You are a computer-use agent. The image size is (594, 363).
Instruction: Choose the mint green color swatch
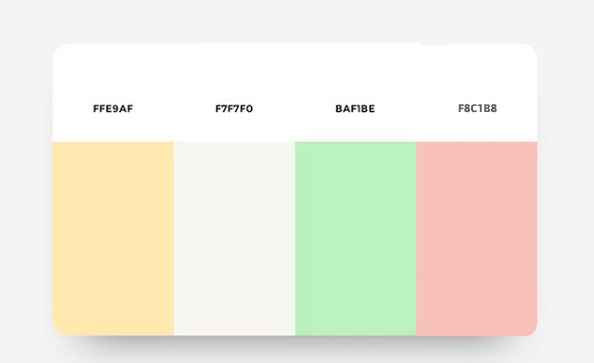coord(355,239)
